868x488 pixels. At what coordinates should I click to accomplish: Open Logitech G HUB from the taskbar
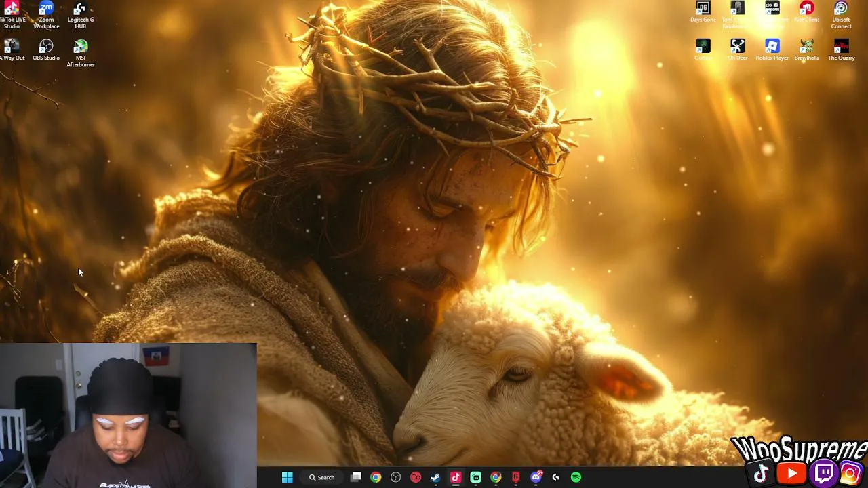556,477
